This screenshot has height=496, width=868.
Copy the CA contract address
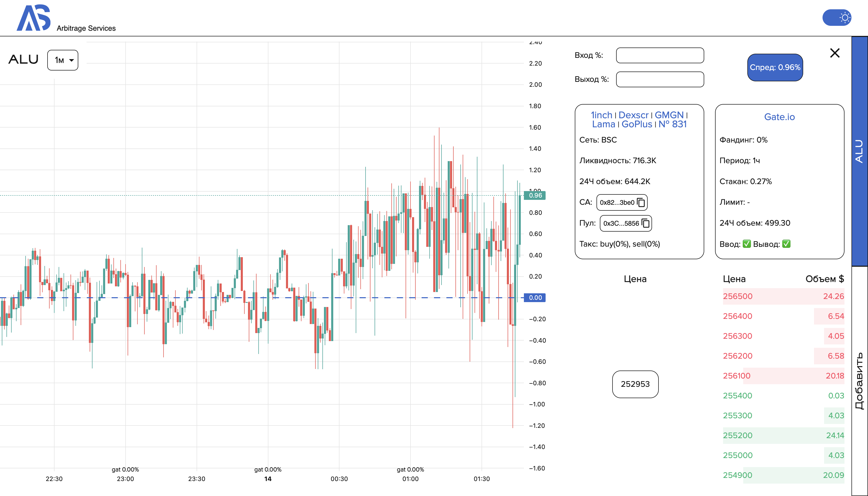pyautogui.click(x=641, y=202)
